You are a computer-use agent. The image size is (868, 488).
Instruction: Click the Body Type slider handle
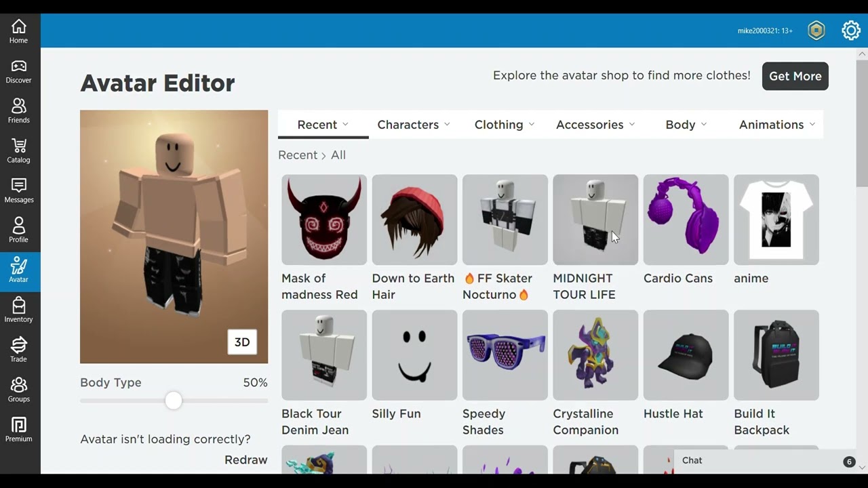(174, 401)
